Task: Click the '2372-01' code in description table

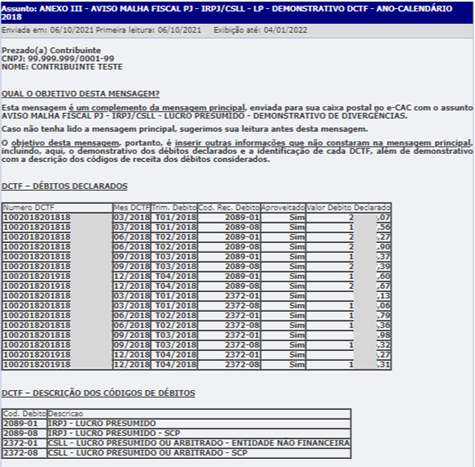Action: [x=21, y=443]
